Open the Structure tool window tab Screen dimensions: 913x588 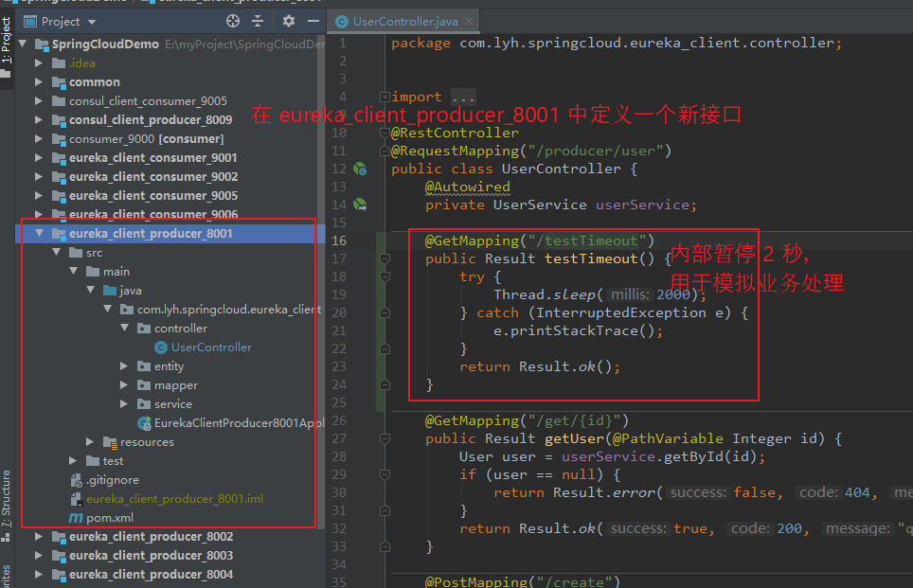click(x=7, y=504)
